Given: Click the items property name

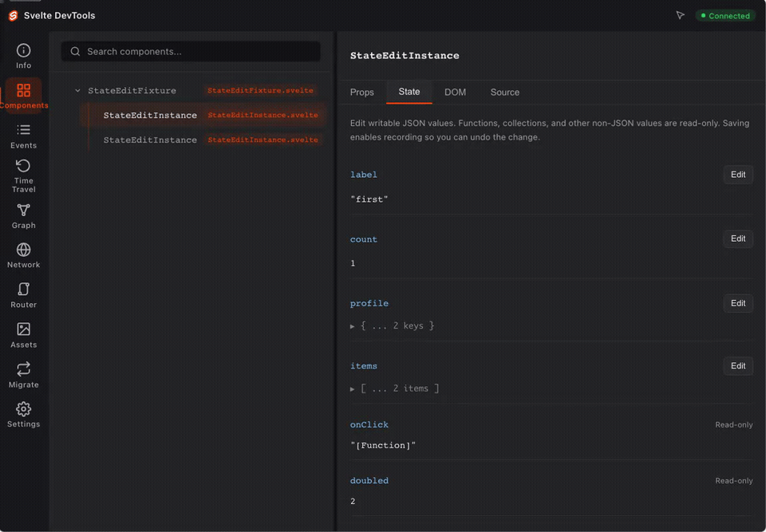Looking at the screenshot, I should (x=364, y=366).
